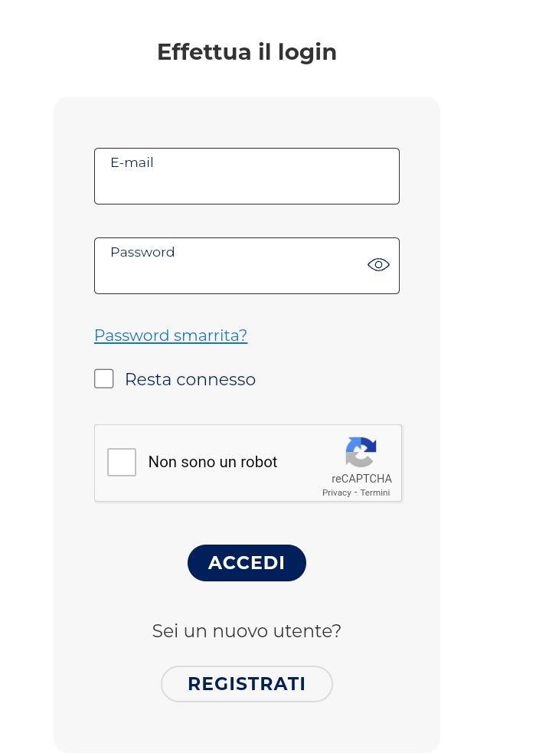
Task: Show password using the eye icon
Action: tap(378, 265)
